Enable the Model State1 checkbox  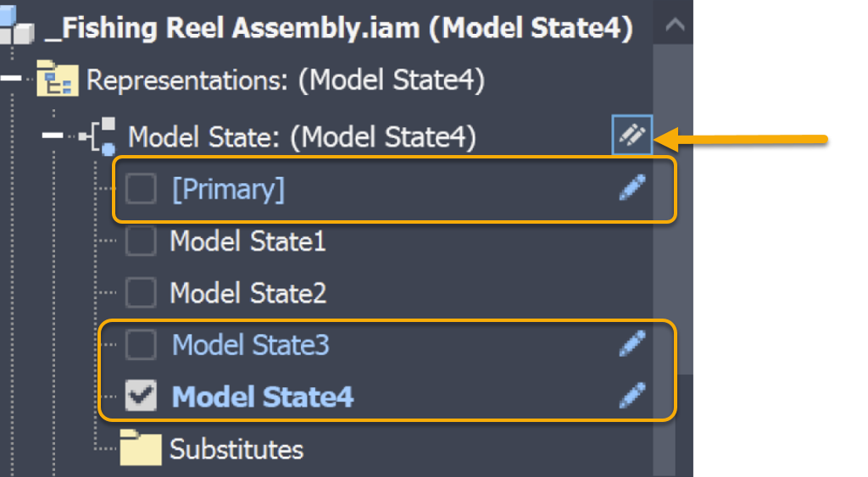point(141,241)
